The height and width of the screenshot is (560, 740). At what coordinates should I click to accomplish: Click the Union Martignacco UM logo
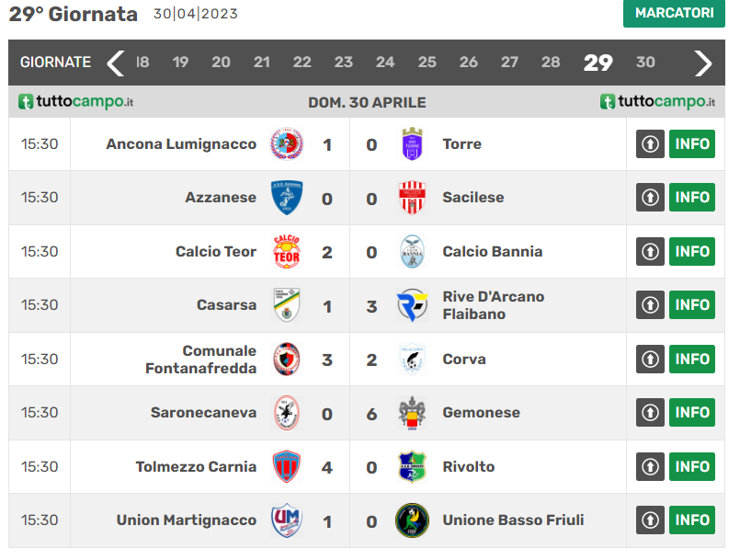(x=286, y=520)
